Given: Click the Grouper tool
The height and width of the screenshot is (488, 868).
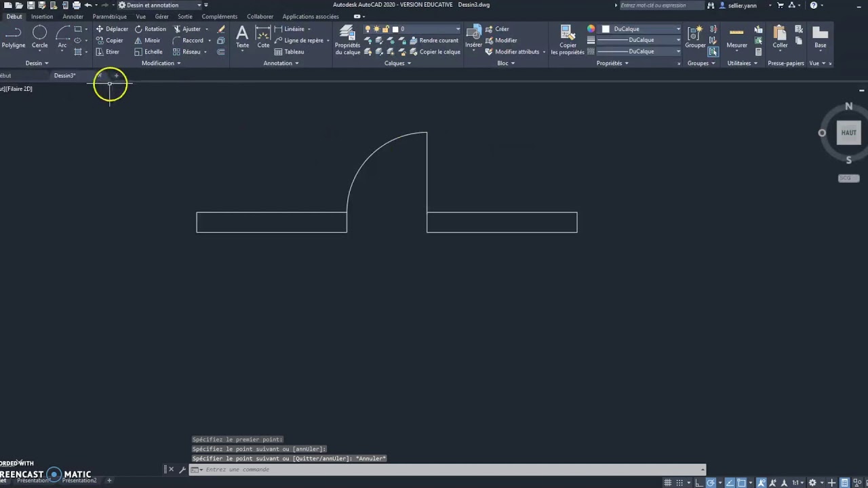Looking at the screenshot, I should pyautogui.click(x=695, y=37).
